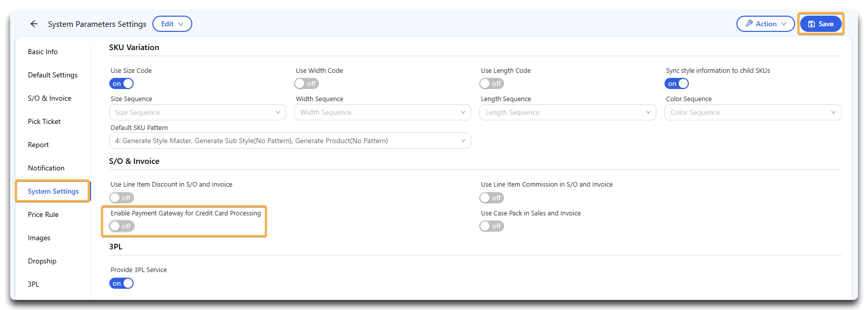Viewport: 868px width, 310px height.
Task: Open Dropship settings tab
Action: point(42,261)
